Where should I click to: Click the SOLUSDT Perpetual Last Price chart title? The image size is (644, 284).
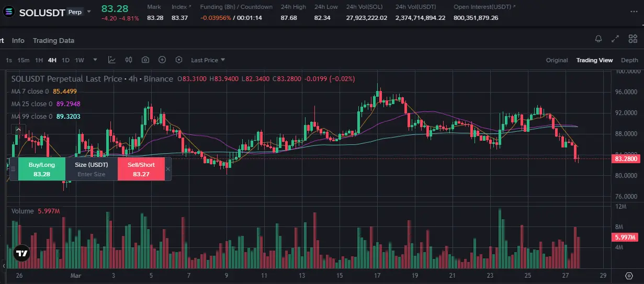tap(92, 78)
